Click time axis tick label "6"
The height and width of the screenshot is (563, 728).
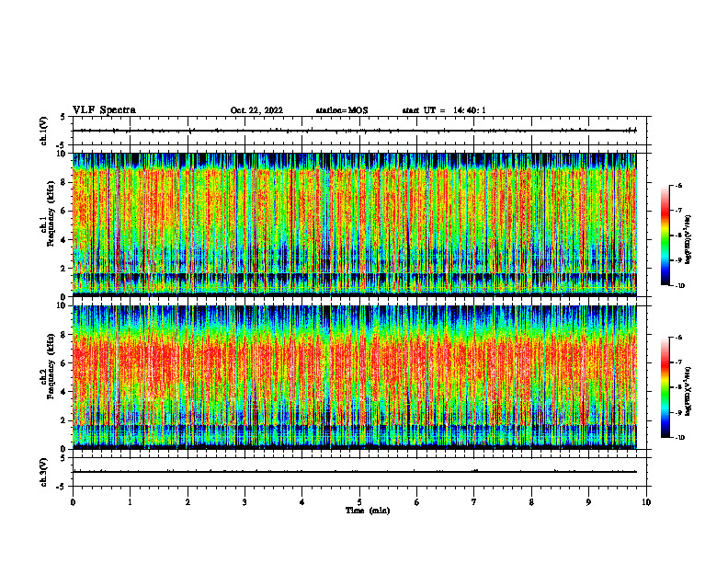coord(416,502)
